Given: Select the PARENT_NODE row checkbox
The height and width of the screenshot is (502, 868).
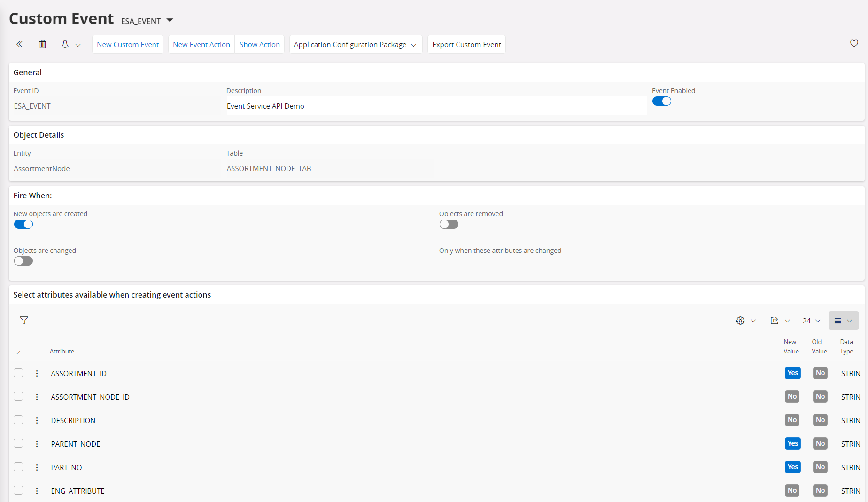Looking at the screenshot, I should 18,443.
